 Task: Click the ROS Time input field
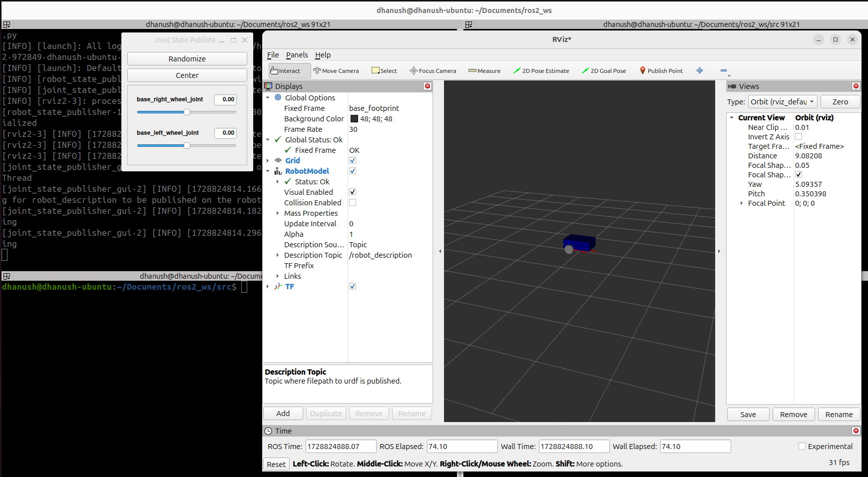click(x=341, y=447)
